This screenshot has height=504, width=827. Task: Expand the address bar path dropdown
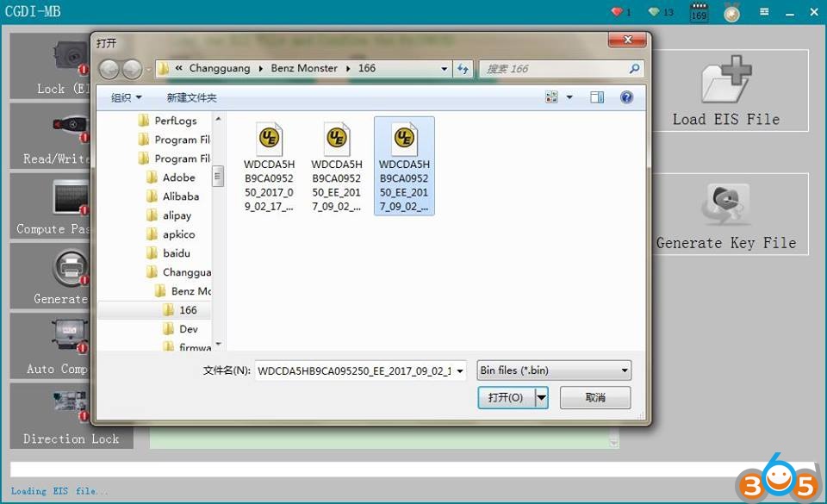(445, 69)
